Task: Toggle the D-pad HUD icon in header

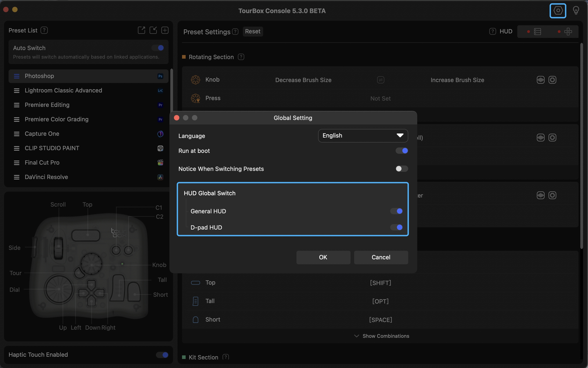Action: [x=568, y=32]
